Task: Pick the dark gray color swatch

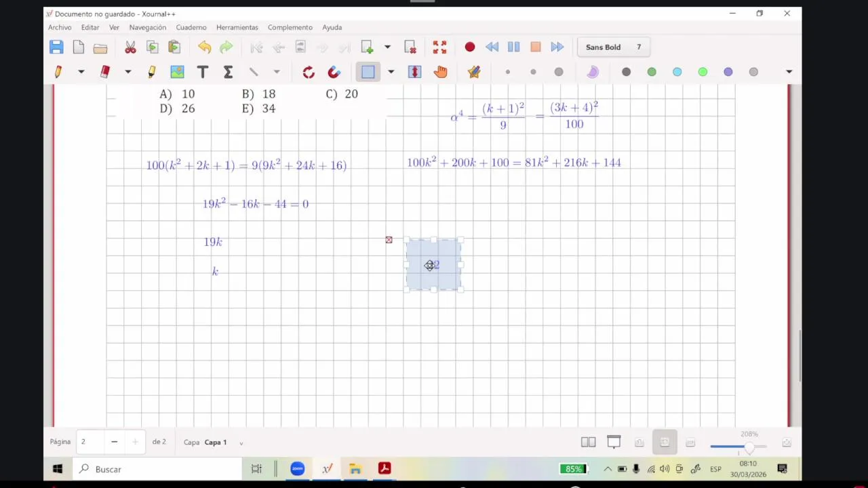Action: [x=627, y=72]
